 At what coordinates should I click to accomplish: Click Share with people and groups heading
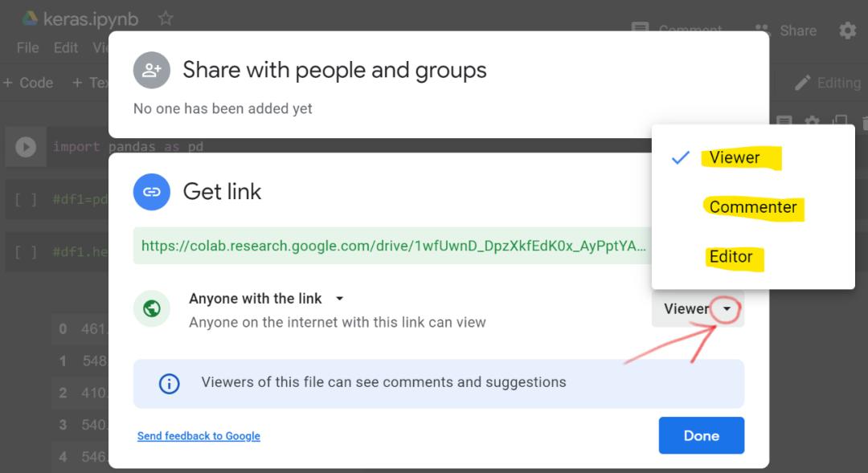[335, 70]
